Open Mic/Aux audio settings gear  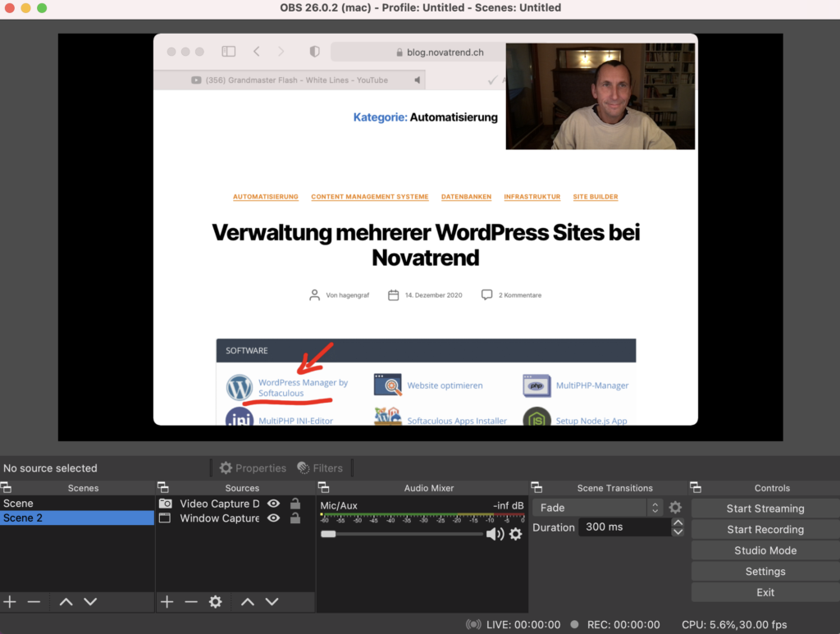click(x=515, y=534)
